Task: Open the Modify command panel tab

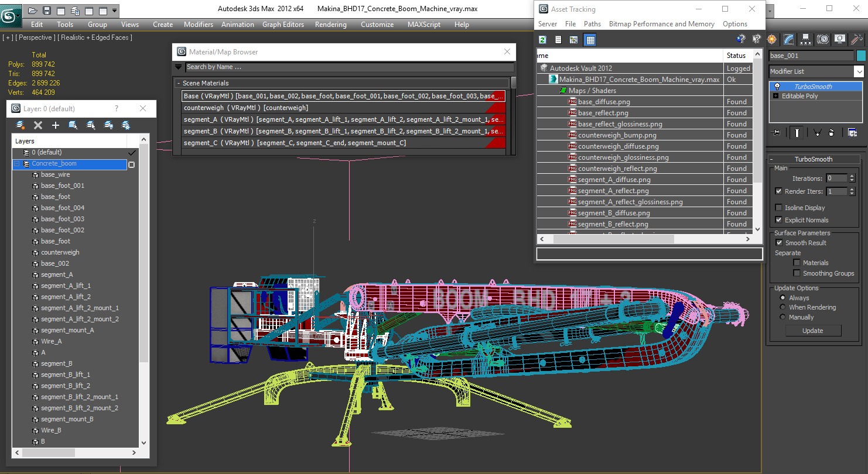Action: coord(789,39)
